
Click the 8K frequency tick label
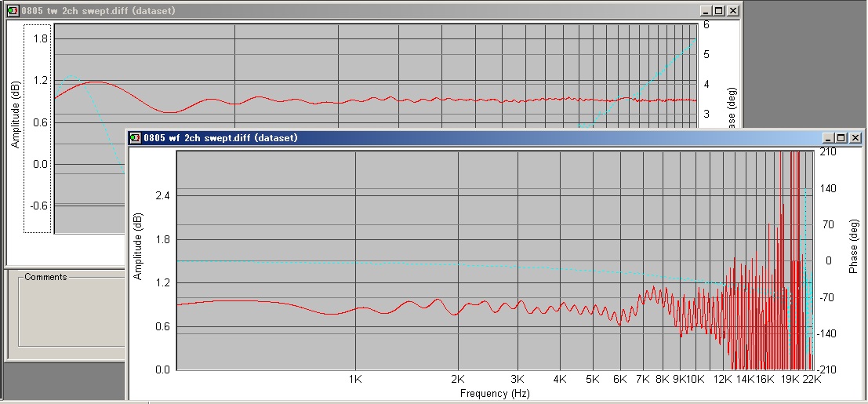[663, 380]
